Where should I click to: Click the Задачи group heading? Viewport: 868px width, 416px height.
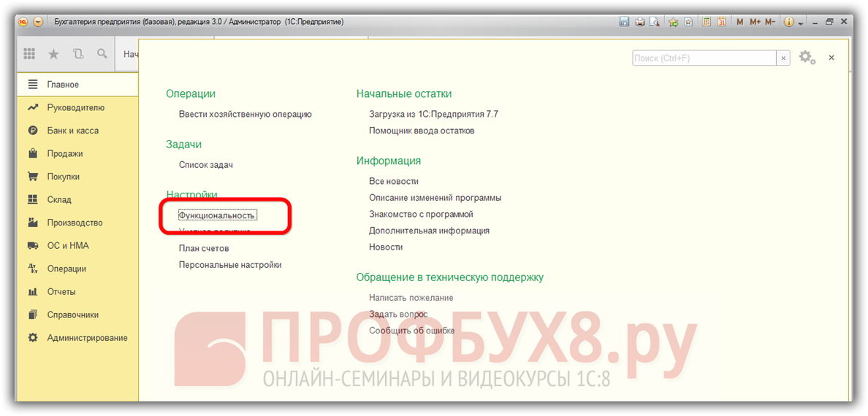pyautogui.click(x=184, y=145)
